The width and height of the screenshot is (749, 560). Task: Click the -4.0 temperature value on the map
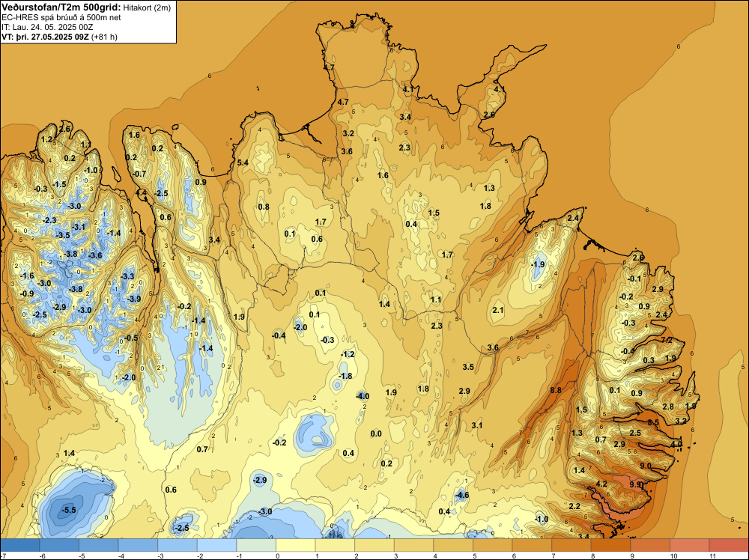(x=363, y=396)
